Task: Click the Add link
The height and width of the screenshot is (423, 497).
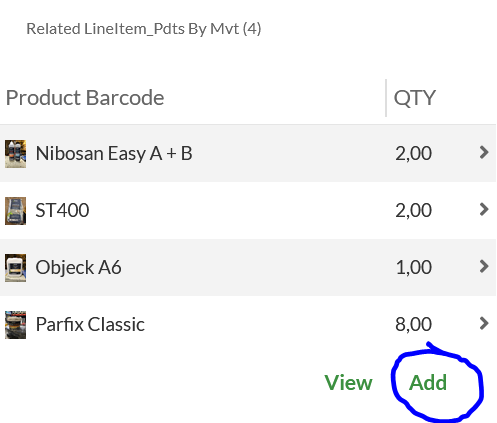Action: click(428, 382)
